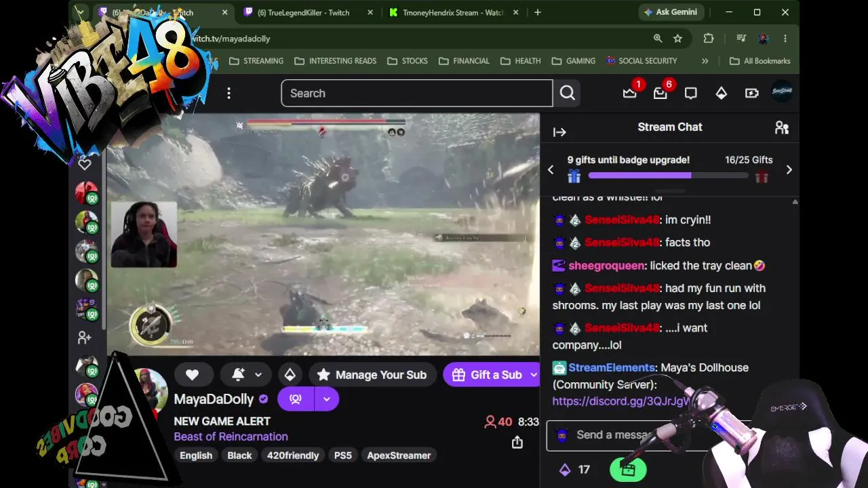Screen dimensions: 868x488
Task: Open the chat Community users list
Action: pyautogui.click(x=782, y=127)
